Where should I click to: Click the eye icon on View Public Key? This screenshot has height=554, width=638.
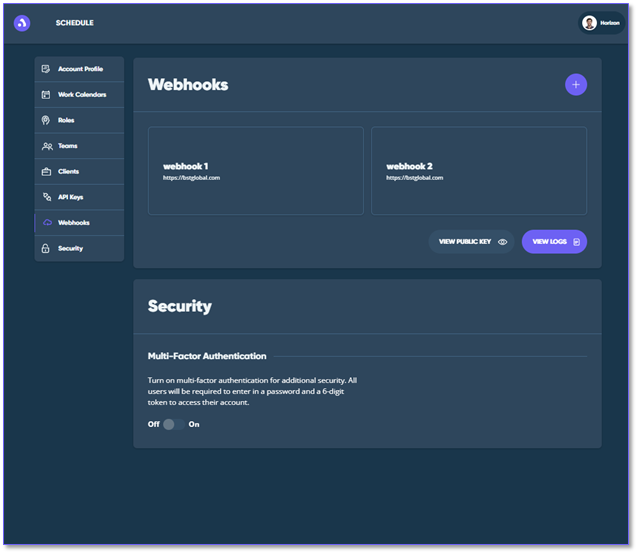click(503, 242)
